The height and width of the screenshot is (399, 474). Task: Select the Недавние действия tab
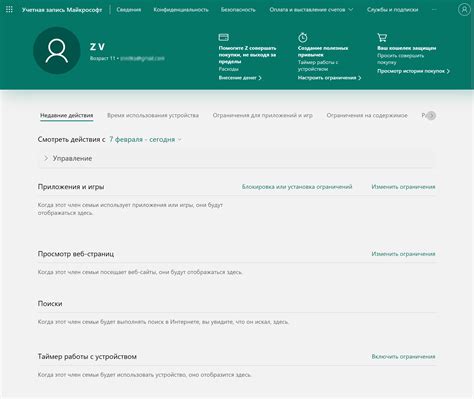[67, 115]
